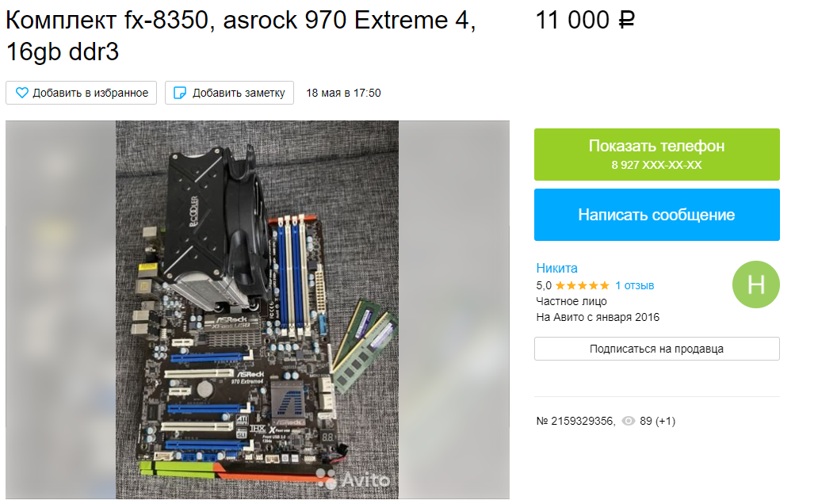The width and height of the screenshot is (818, 504).
Task: Open the 1 отзыв reviews link
Action: 634,285
